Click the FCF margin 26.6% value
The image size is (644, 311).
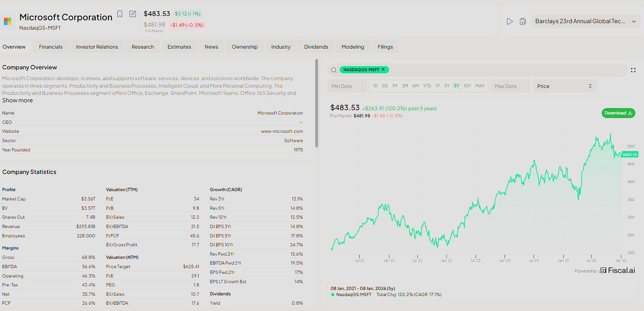click(88, 303)
